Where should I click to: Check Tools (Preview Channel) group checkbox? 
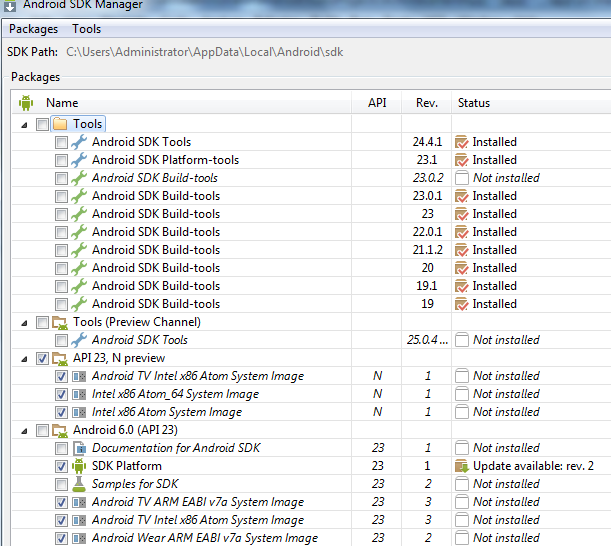pos(42,322)
